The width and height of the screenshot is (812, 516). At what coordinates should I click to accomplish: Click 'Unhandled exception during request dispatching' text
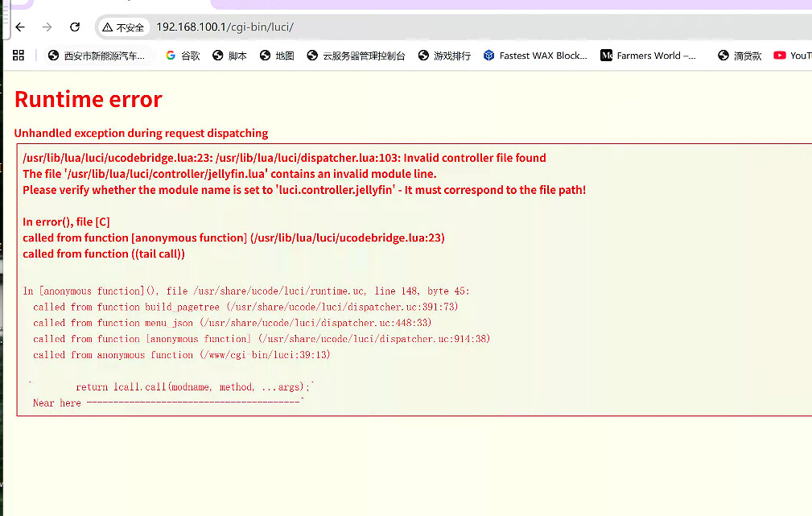141,133
